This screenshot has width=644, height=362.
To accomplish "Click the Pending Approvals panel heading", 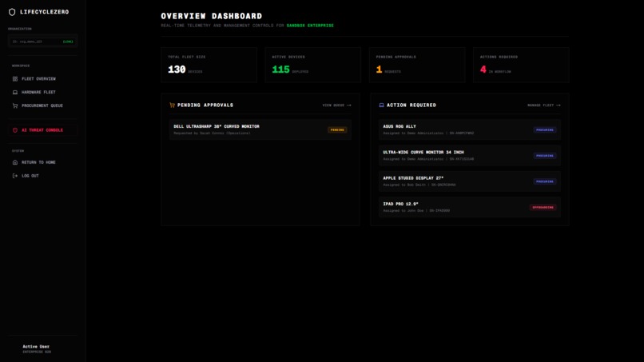I will [x=205, y=105].
